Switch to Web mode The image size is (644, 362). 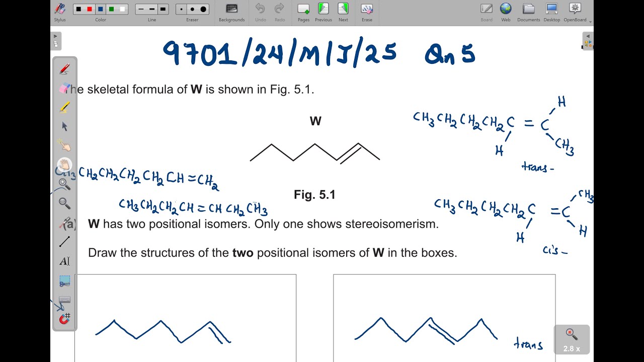[506, 12]
